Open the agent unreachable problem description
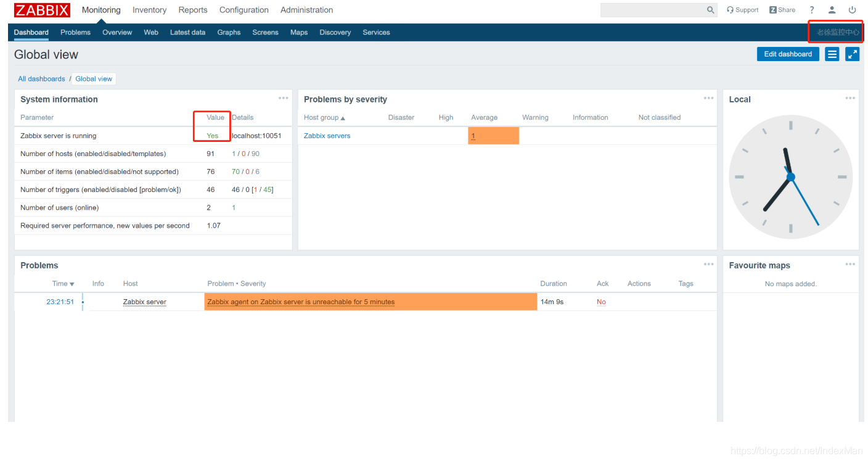Image resolution: width=868 pixels, height=462 pixels. pyautogui.click(x=301, y=302)
